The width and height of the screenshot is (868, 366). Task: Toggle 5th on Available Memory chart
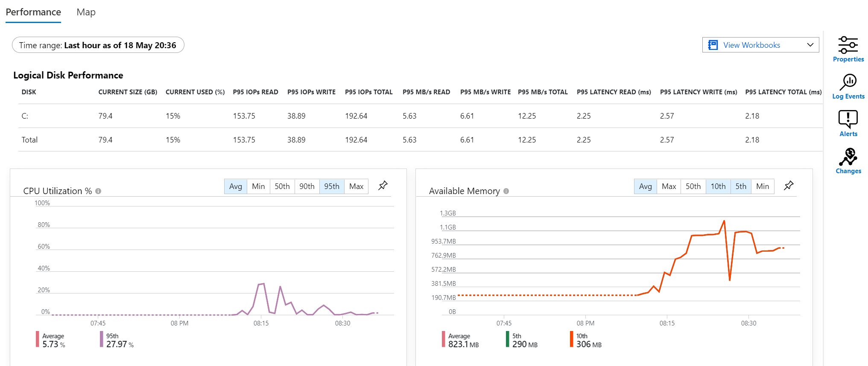coord(741,186)
